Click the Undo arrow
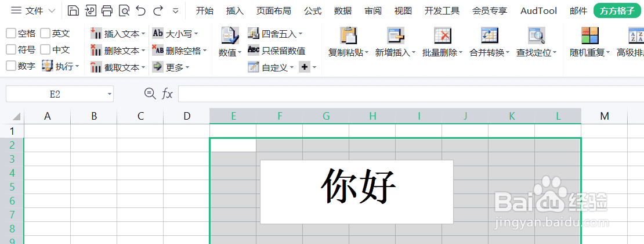644x244 pixels. point(140,10)
